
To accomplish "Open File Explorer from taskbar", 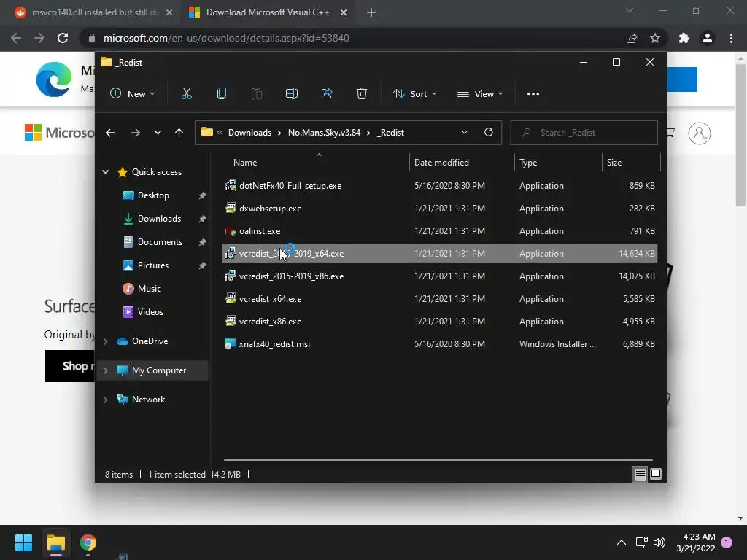I will (x=55, y=542).
